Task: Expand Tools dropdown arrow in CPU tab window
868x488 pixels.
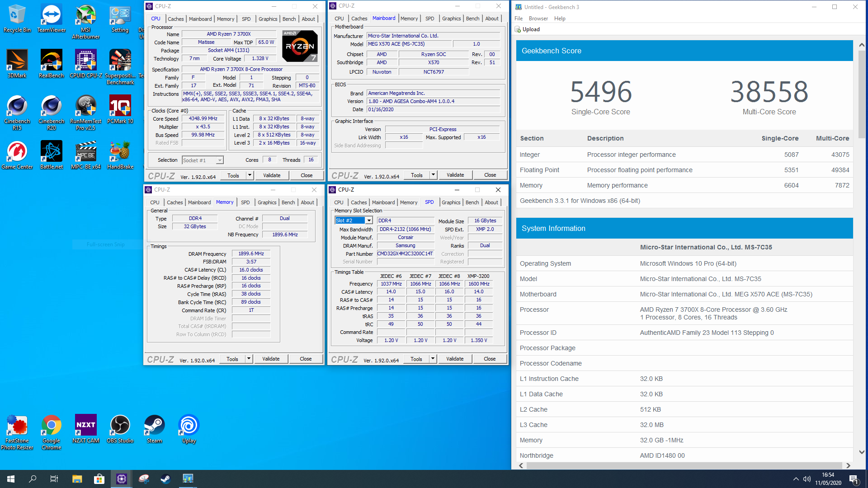Action: (x=250, y=175)
